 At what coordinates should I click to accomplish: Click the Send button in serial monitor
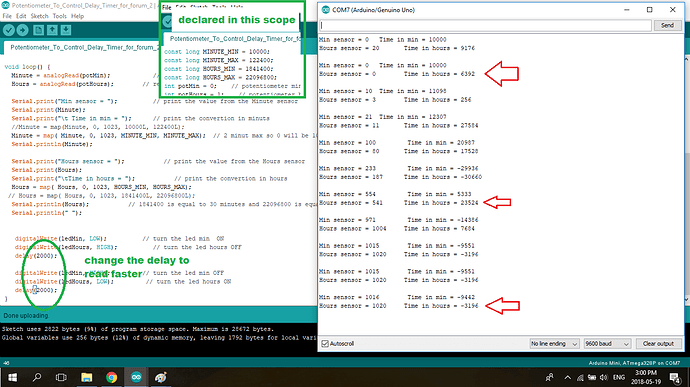(x=667, y=26)
